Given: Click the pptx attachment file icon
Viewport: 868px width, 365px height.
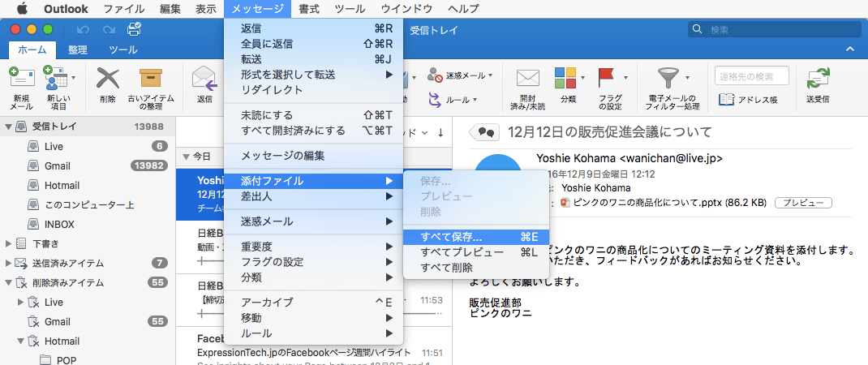Looking at the screenshot, I should click(565, 202).
